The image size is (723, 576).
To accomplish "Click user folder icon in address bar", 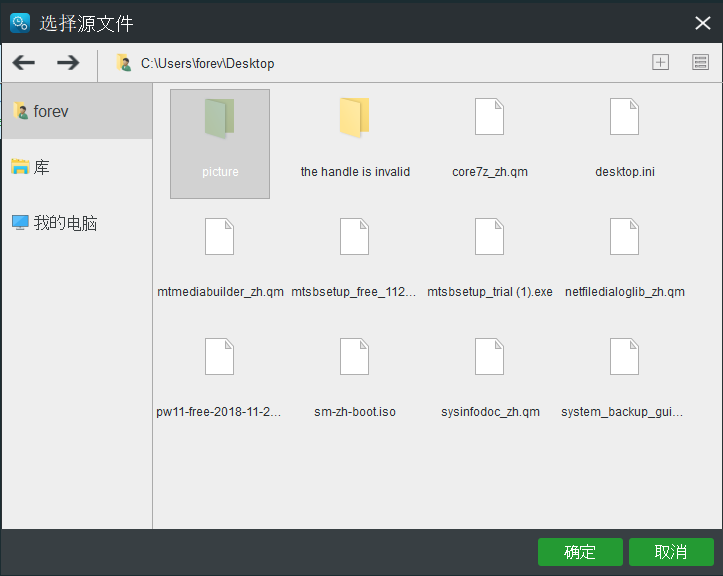I will 124,63.
